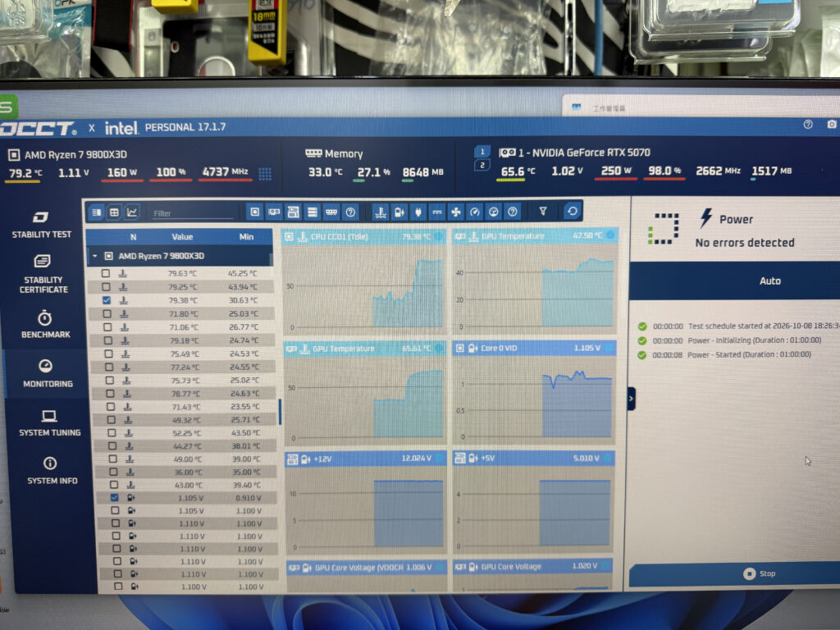Check the box for the 52.25 °C row
Image resolution: width=840 pixels, height=630 pixels.
[112, 432]
